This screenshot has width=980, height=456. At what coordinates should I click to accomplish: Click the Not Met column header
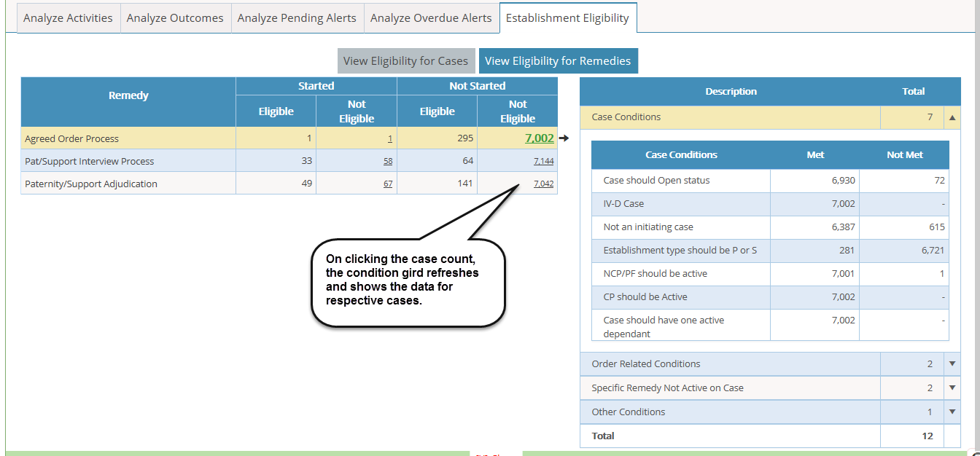[905, 155]
